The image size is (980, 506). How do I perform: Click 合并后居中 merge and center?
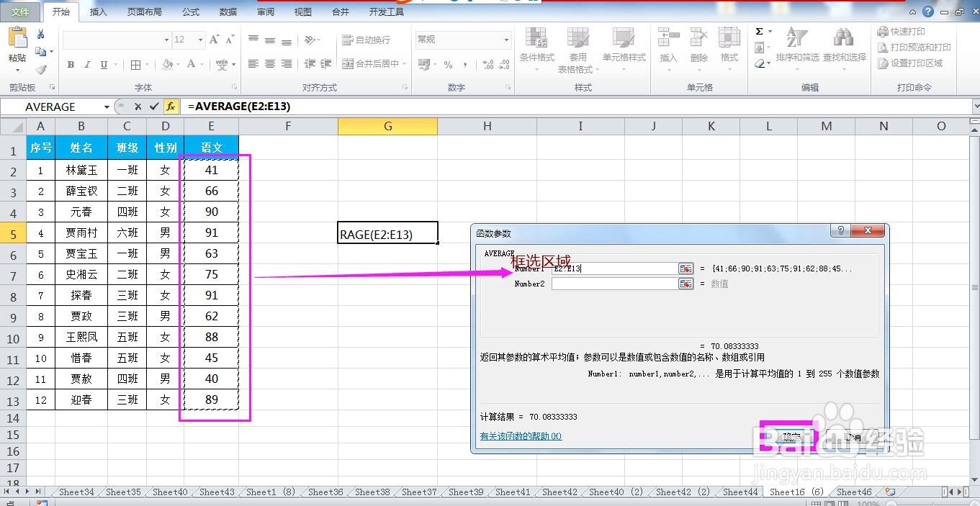[369, 64]
